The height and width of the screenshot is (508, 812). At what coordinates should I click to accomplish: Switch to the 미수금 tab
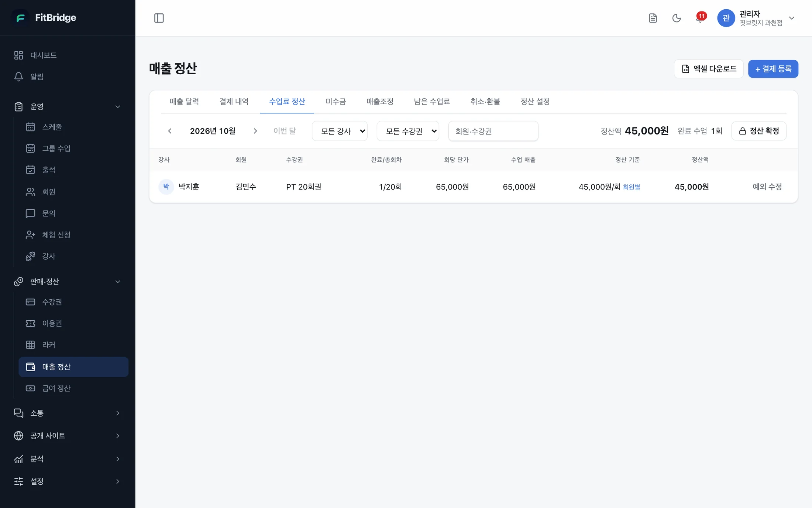(x=336, y=102)
